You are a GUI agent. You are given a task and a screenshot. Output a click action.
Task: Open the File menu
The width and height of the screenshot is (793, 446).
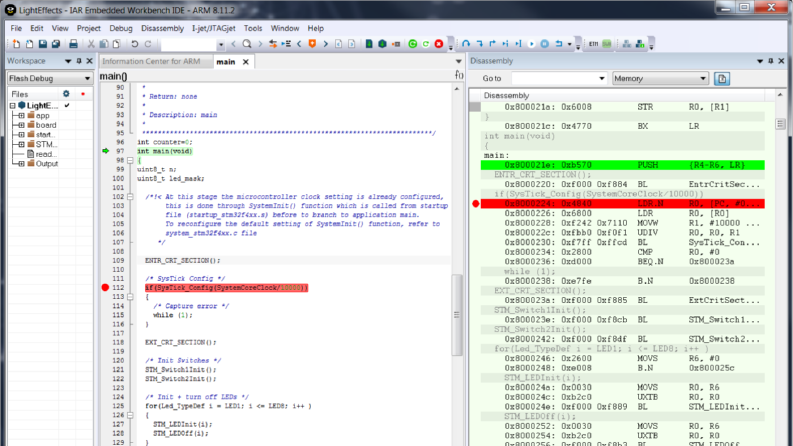(16, 28)
